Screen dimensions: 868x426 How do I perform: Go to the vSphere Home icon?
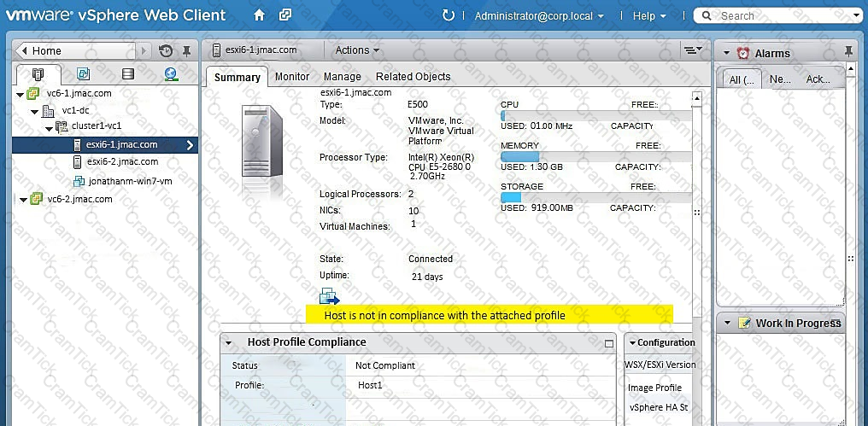pos(259,15)
